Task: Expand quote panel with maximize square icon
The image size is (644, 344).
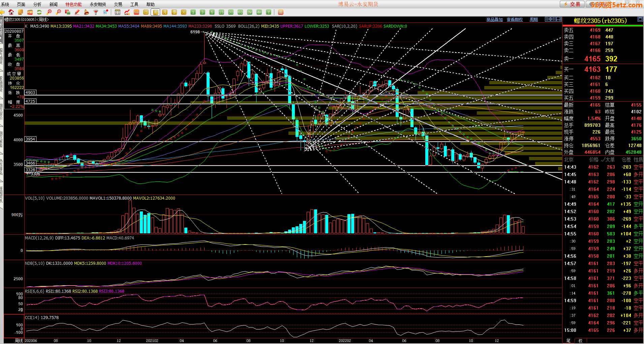Action: [640, 20]
